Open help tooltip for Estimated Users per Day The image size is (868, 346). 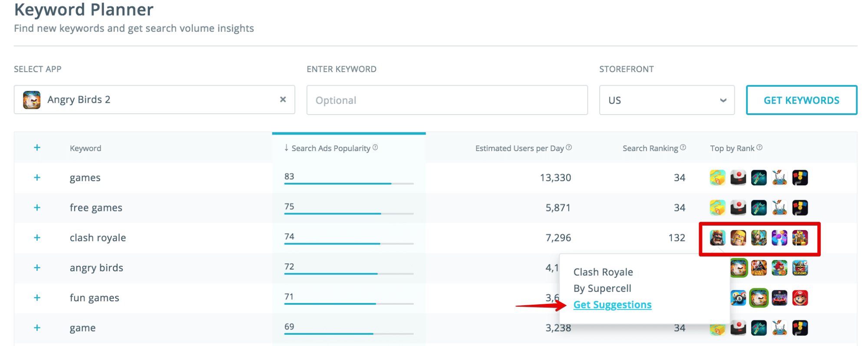[569, 148]
